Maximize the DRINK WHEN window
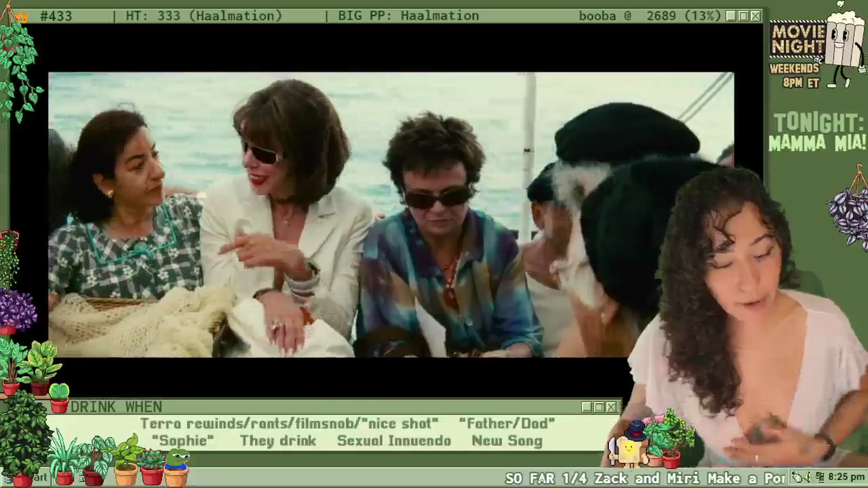This screenshot has height=488, width=868. (599, 407)
